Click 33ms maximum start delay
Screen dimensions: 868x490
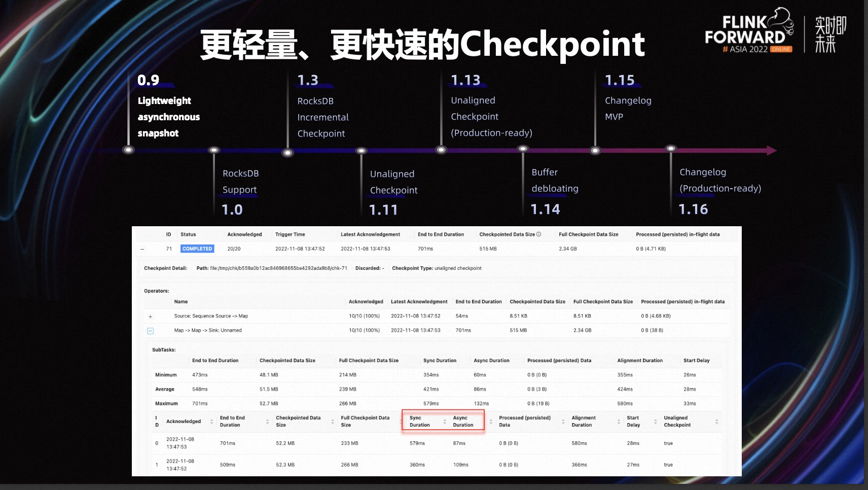coord(690,403)
